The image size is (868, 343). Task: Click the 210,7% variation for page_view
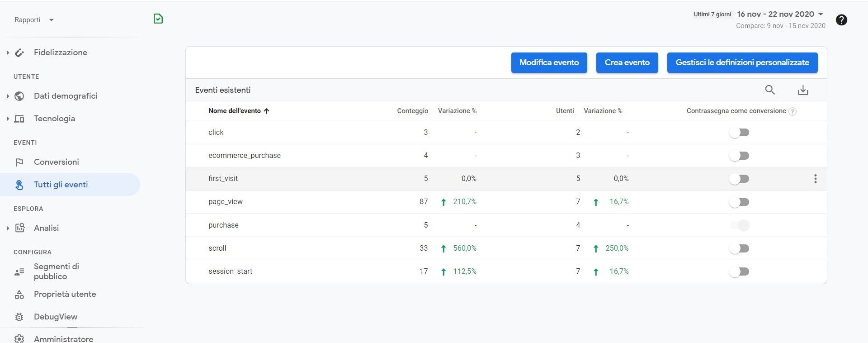tap(465, 202)
